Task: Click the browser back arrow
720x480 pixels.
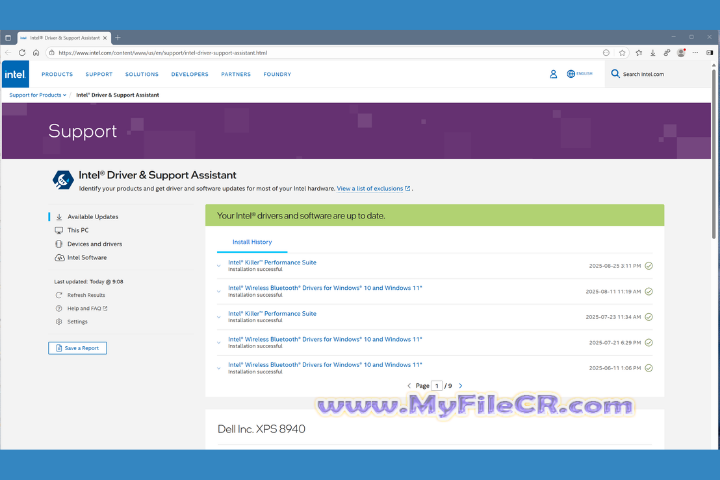Action: click(8, 53)
